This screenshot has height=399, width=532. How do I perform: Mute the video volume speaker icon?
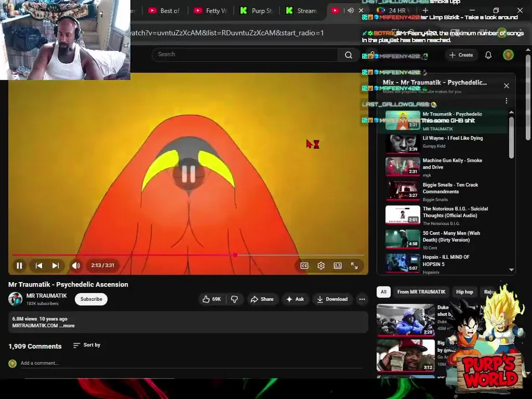pyautogui.click(x=76, y=265)
